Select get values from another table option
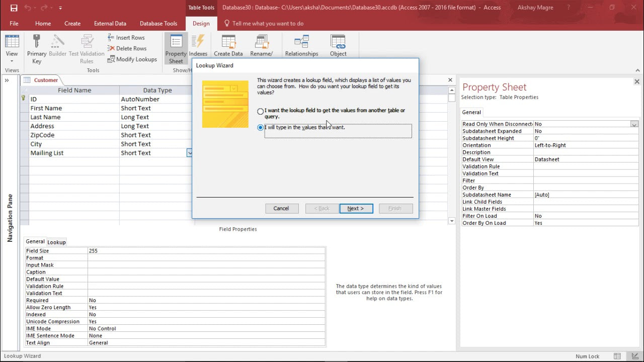 (260, 111)
